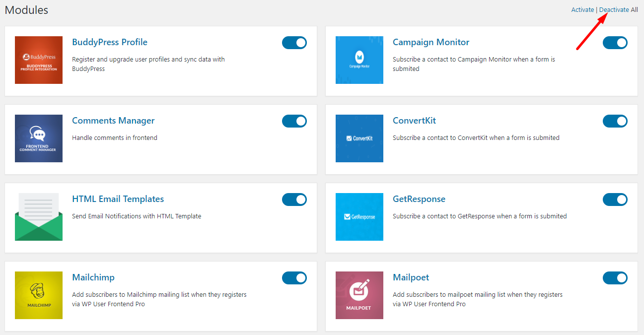Disable the BuddyPress Profile module toggle
Image resolution: width=644 pixels, height=335 pixels.
pos(294,43)
